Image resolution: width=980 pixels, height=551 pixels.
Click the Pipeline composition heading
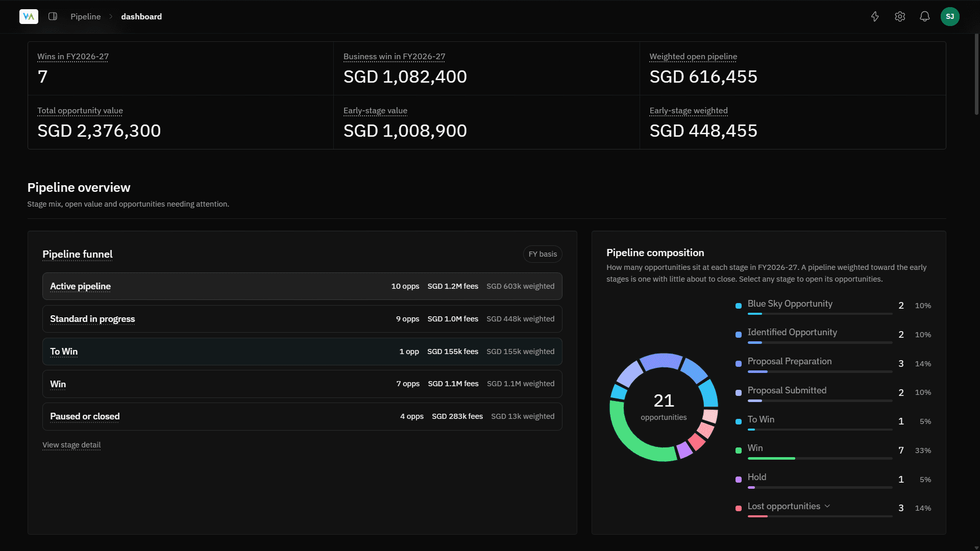pyautogui.click(x=655, y=253)
